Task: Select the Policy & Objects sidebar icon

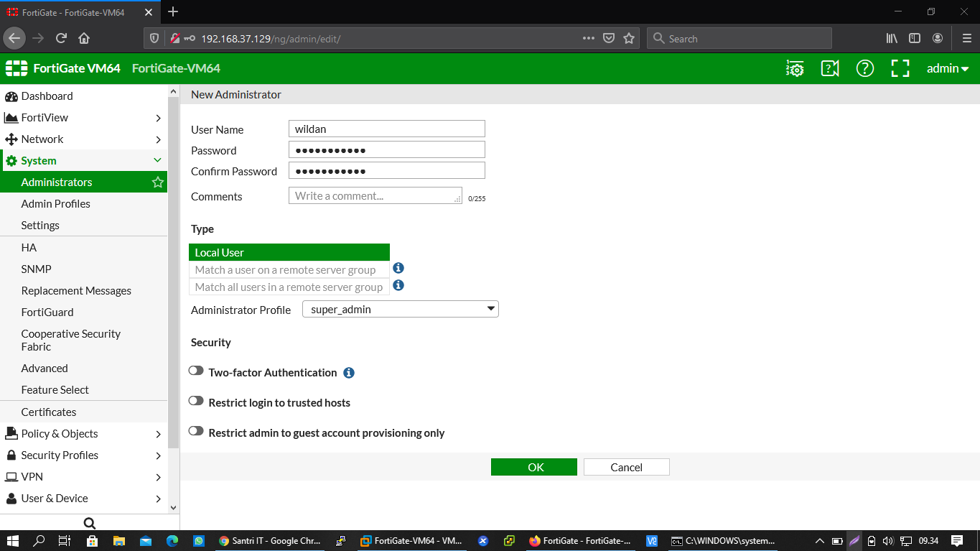Action: pyautogui.click(x=11, y=433)
